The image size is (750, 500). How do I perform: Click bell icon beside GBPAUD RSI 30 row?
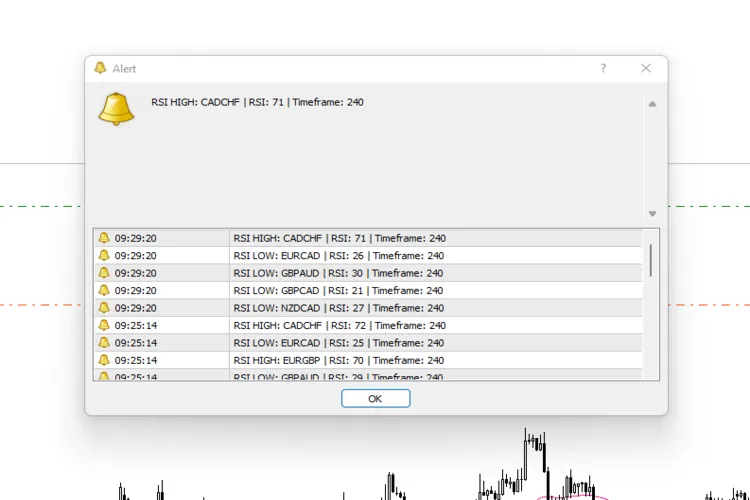[103, 273]
